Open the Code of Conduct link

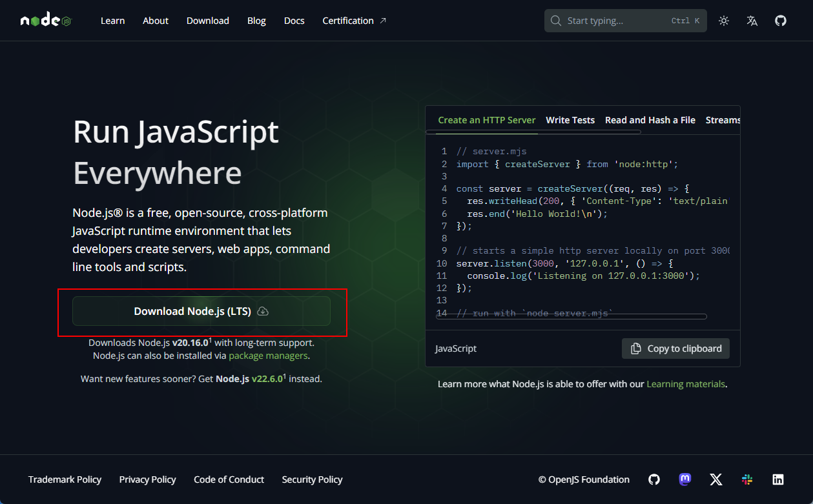pos(229,479)
